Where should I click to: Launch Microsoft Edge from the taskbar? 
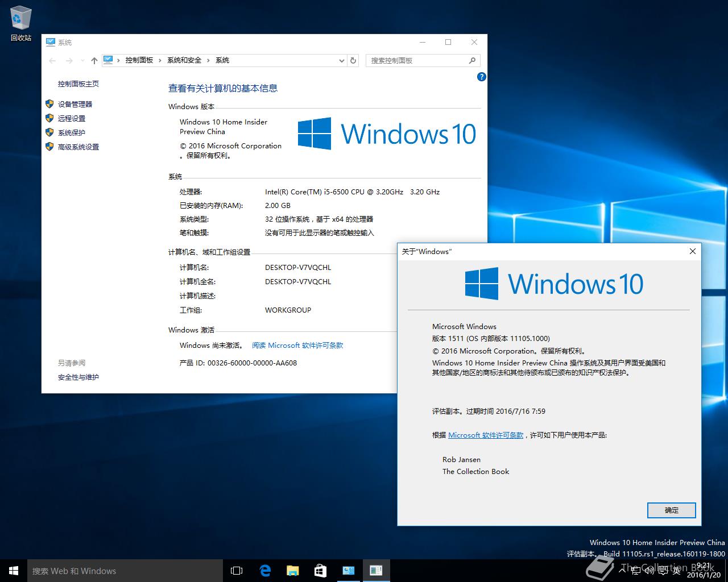click(x=264, y=571)
